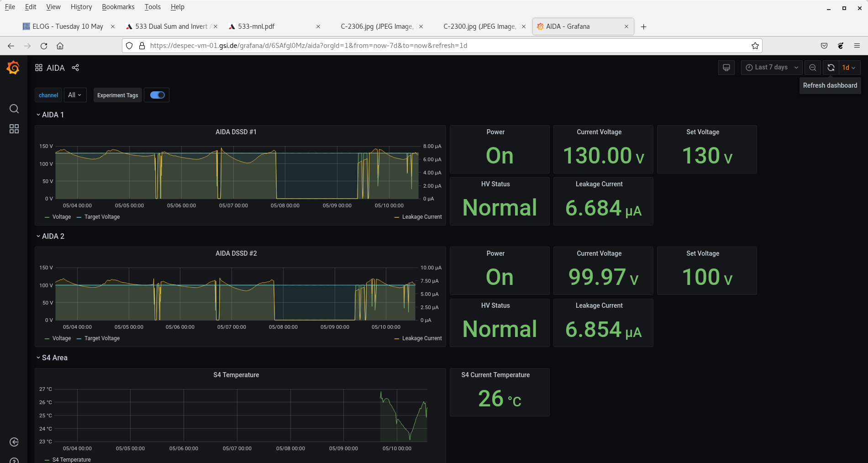Open the Dashboards grid icon in the sidebar
The width and height of the screenshot is (868, 463).
click(14, 129)
